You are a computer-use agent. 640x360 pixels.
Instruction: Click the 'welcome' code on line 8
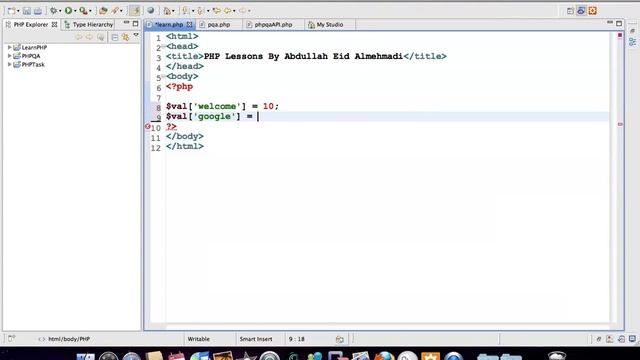click(217, 107)
